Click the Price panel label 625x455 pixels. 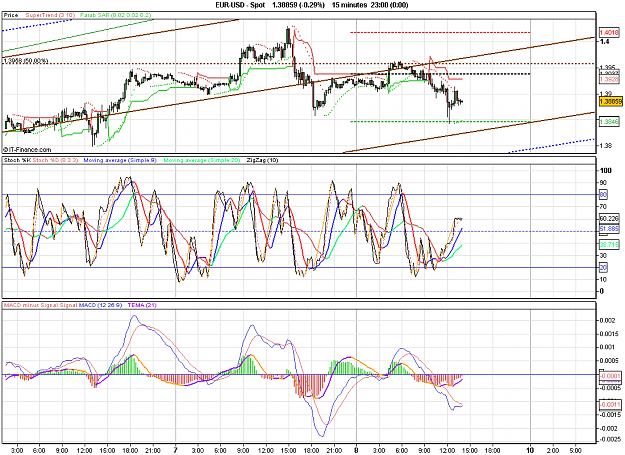point(11,15)
